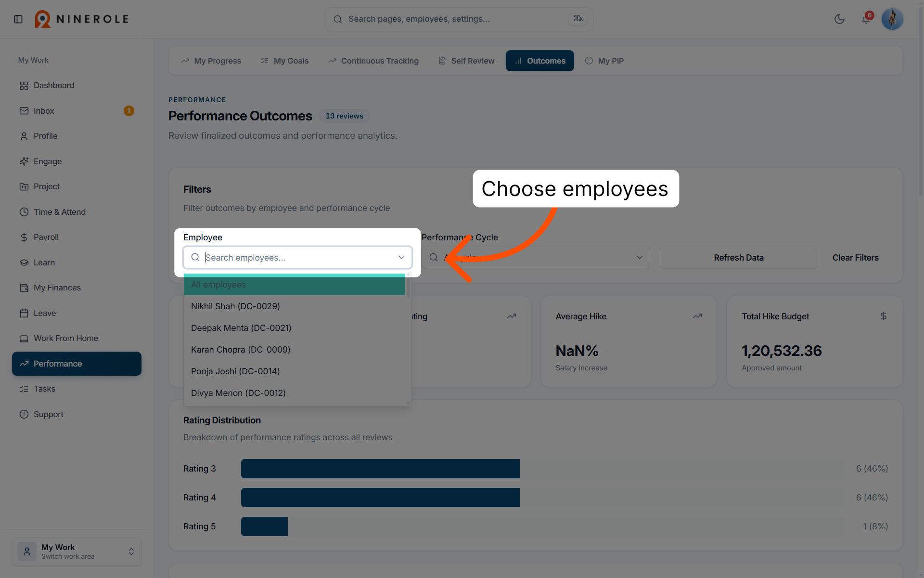The height and width of the screenshot is (578, 924).
Task: Toggle dark mode with the moon icon
Action: (x=839, y=19)
